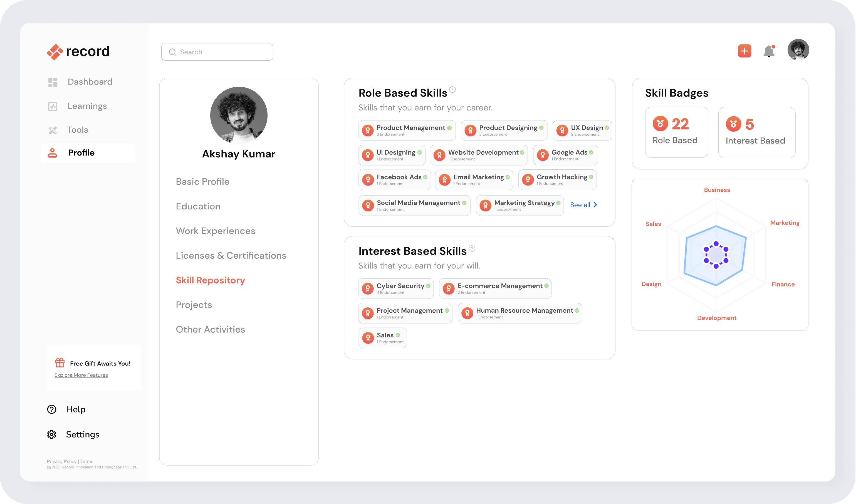Open the notifications bell
The height and width of the screenshot is (504, 856).
point(769,51)
